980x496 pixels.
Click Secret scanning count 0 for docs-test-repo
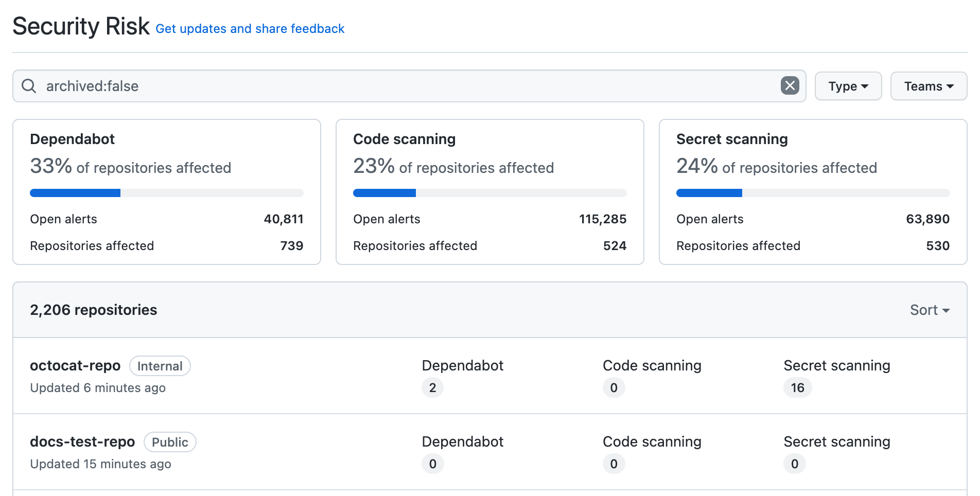tap(795, 464)
